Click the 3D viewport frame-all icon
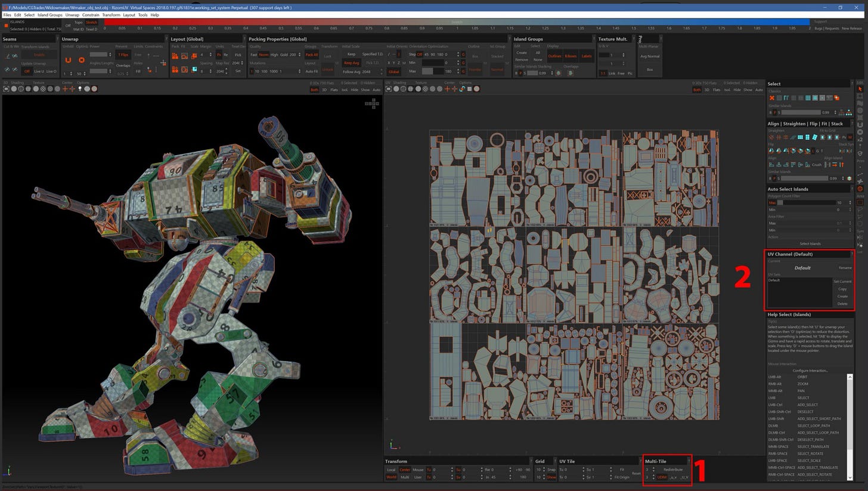The image size is (868, 491). (x=7, y=89)
